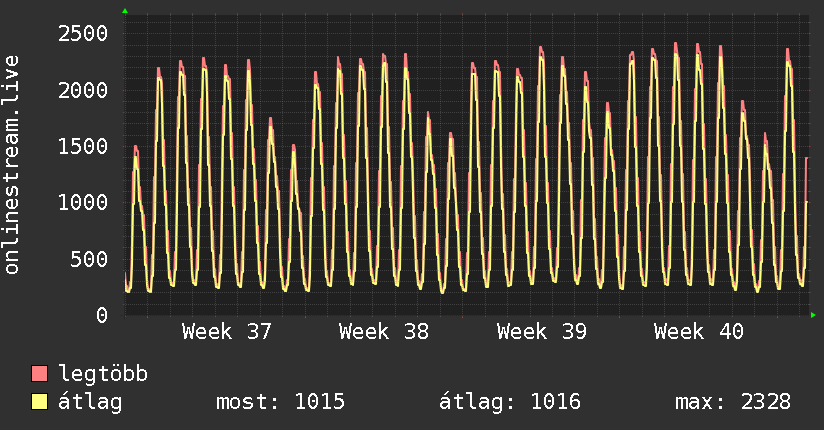824x430 pixels.
Task: Click the green arrow ending the x-axis
Action: coord(813,315)
